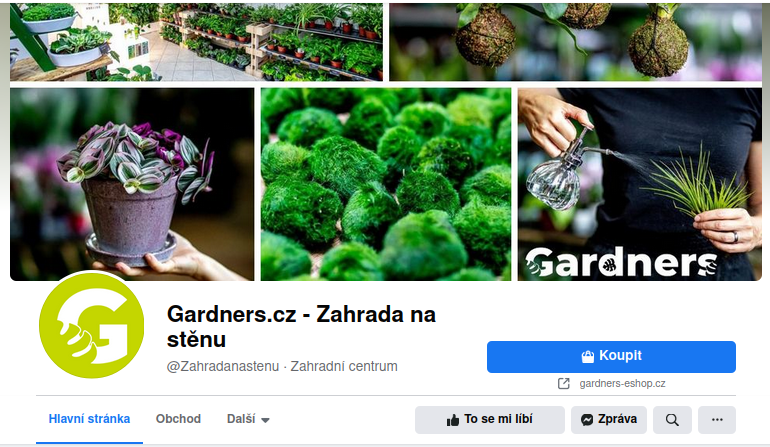Open the moss balls cover photo

386,184
